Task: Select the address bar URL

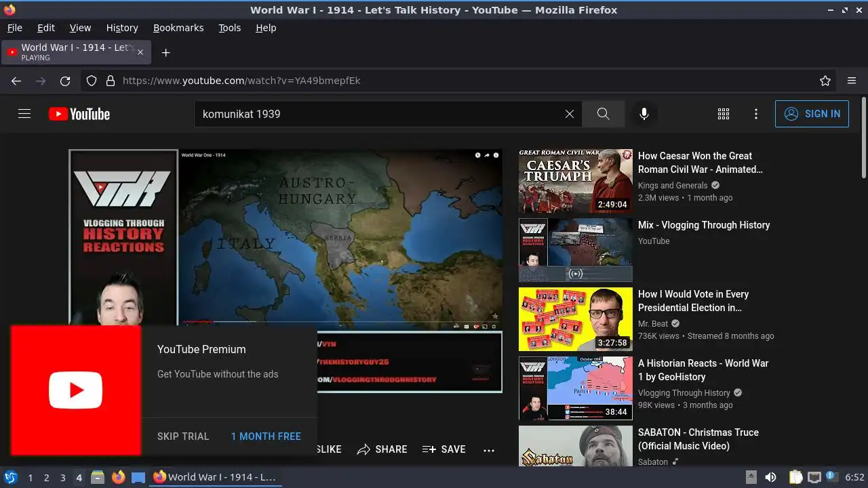Action: 241,81
